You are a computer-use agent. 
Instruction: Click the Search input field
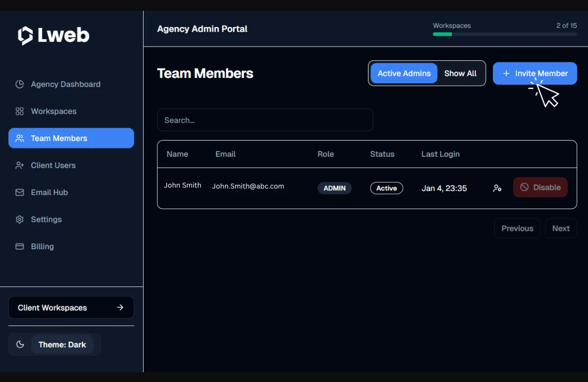pyautogui.click(x=265, y=120)
